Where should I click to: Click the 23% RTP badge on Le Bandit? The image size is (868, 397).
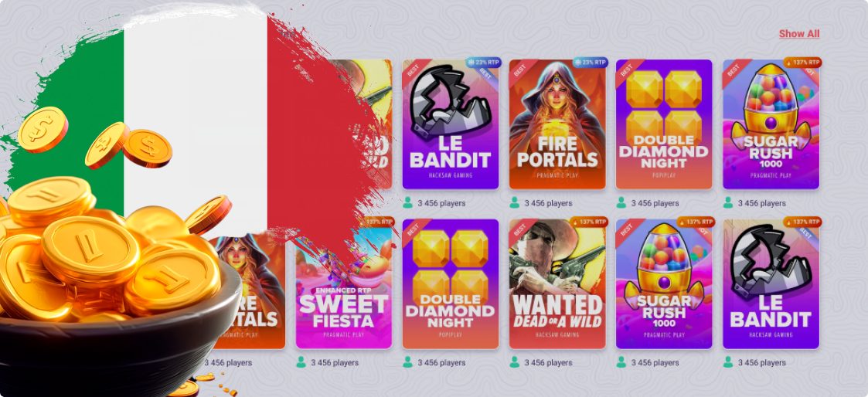click(483, 63)
